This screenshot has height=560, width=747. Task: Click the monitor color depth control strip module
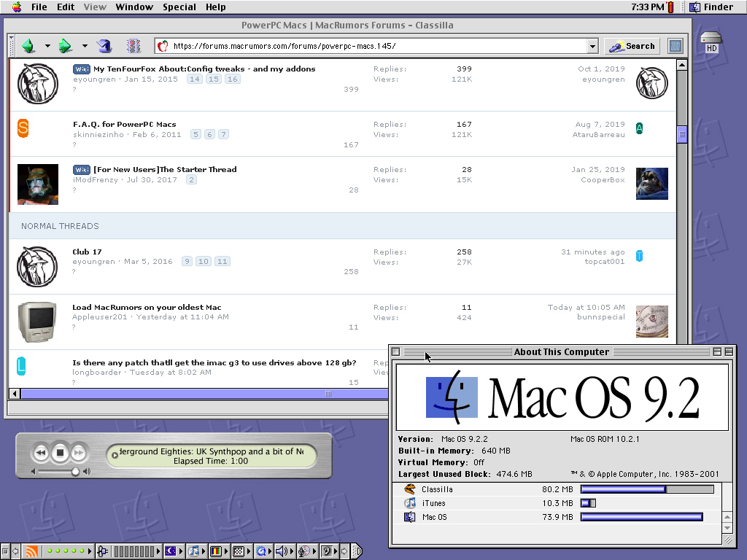[x=215, y=551]
